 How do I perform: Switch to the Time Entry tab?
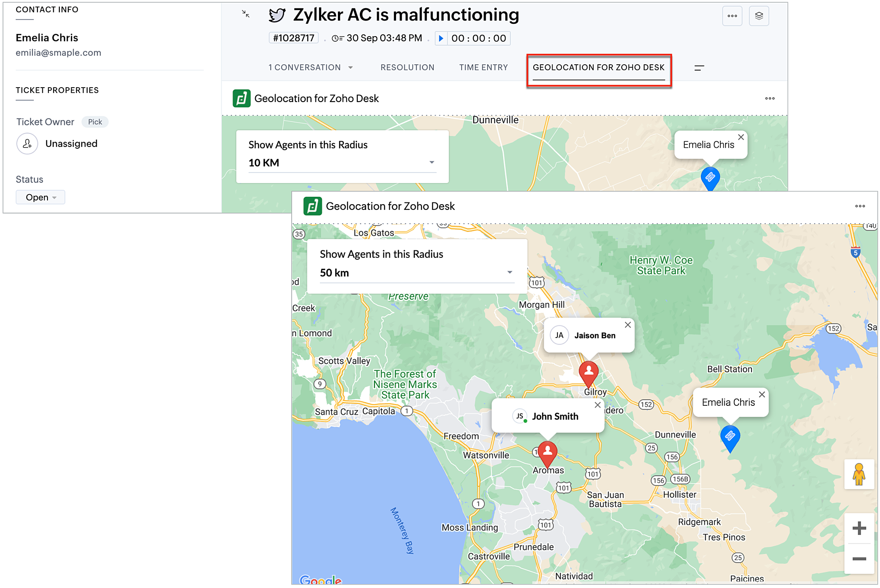(484, 68)
